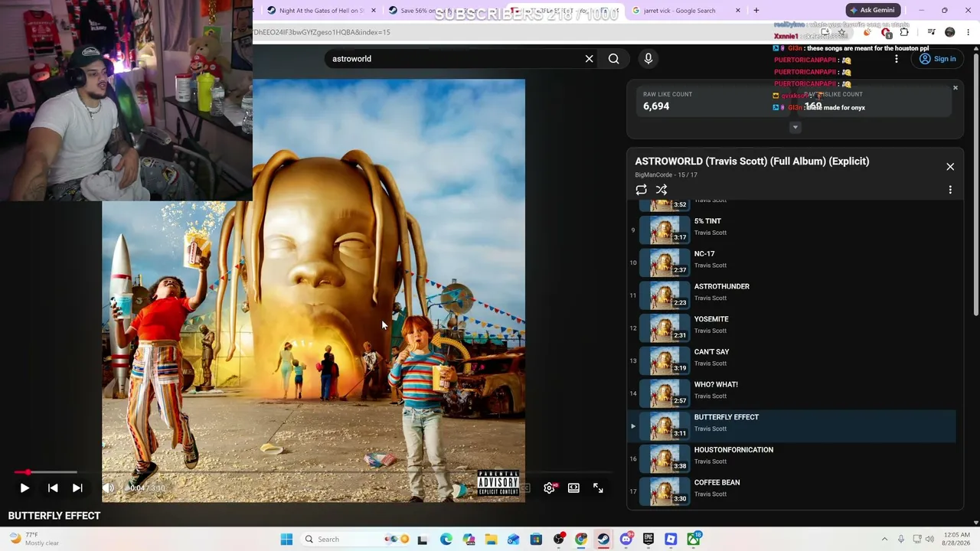The image size is (980, 551).
Task: Seek using the video progress bar
Action: coord(314,472)
